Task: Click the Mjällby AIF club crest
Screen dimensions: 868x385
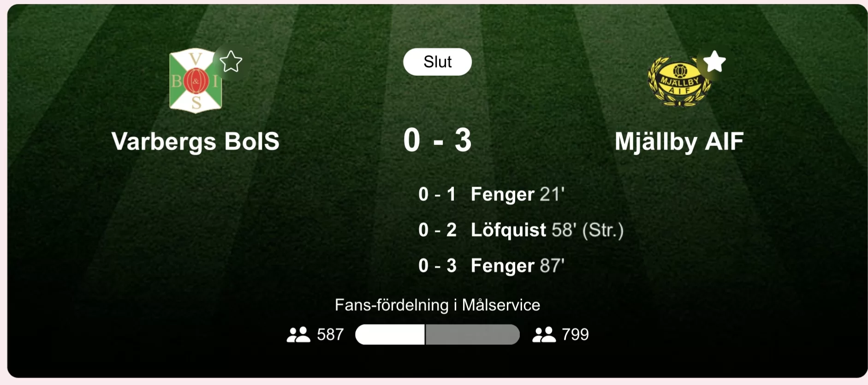Action: point(679,82)
